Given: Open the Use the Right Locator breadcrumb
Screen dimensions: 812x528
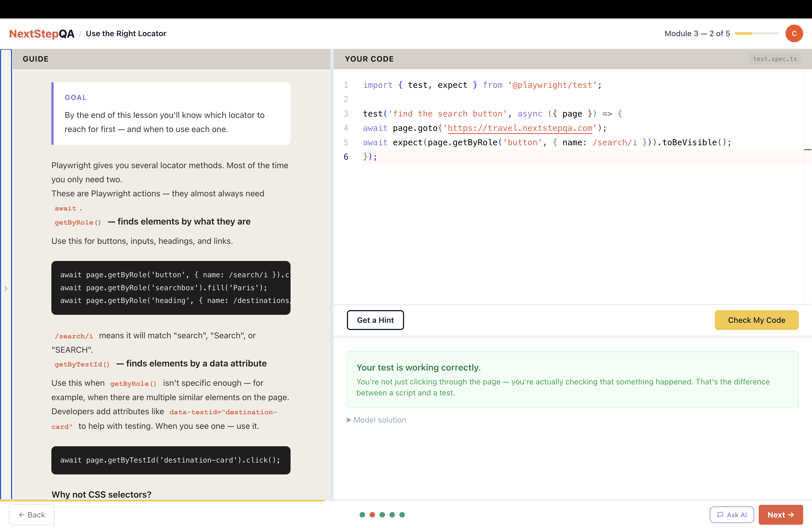Looking at the screenshot, I should click(x=126, y=33).
